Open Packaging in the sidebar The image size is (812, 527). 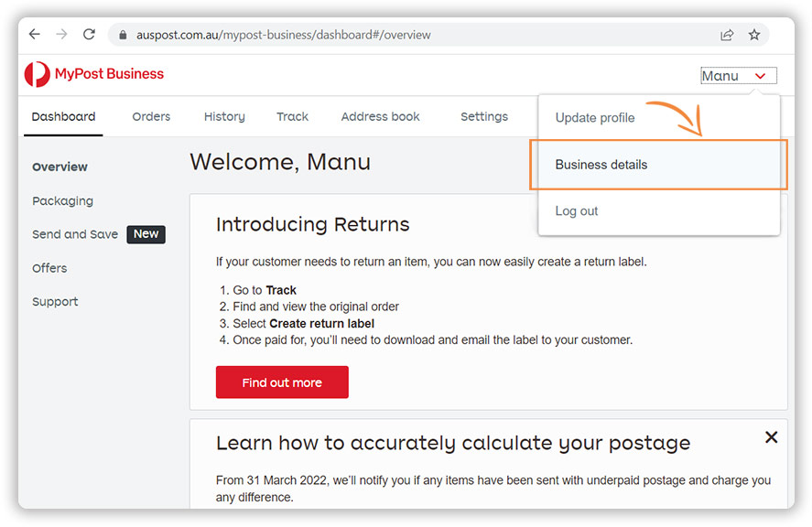click(x=62, y=201)
